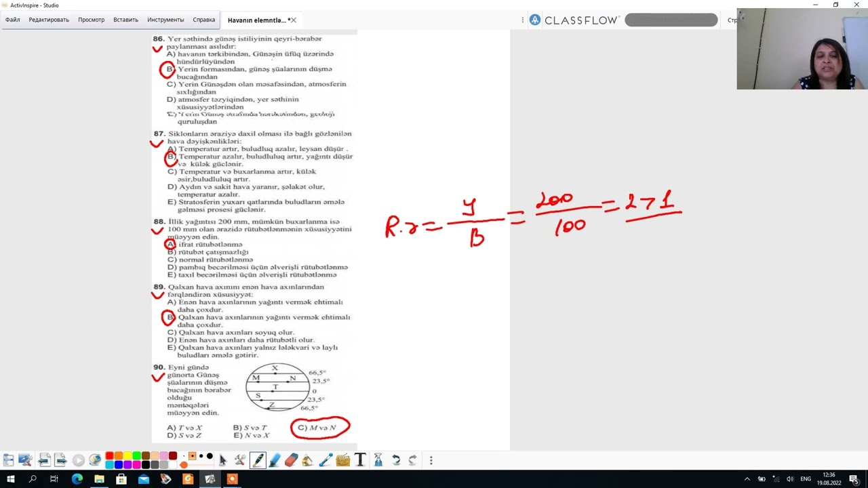Viewport: 868px width, 488px height.
Task: Switch the ENG input language
Action: (x=806, y=479)
